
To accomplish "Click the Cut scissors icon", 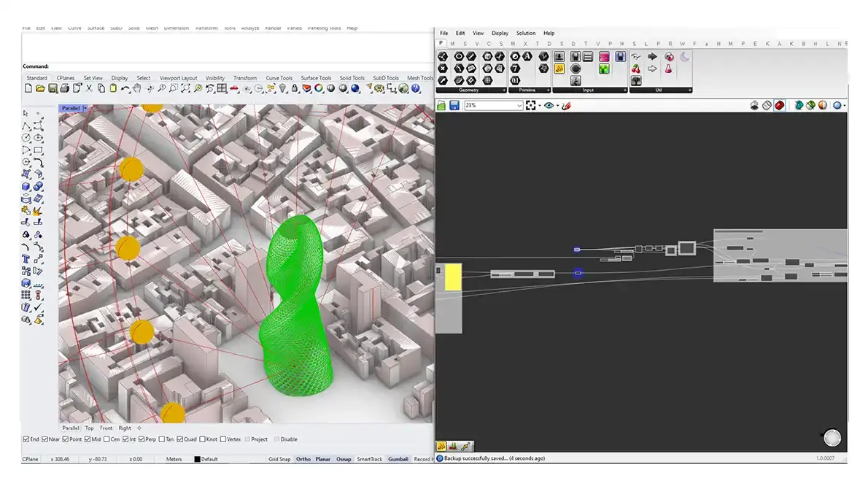I will point(89,88).
